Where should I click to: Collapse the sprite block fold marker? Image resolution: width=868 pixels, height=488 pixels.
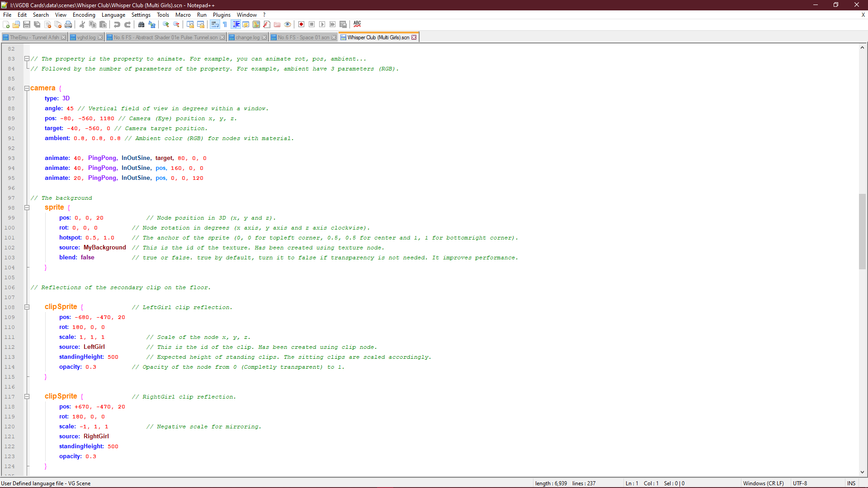click(27, 208)
